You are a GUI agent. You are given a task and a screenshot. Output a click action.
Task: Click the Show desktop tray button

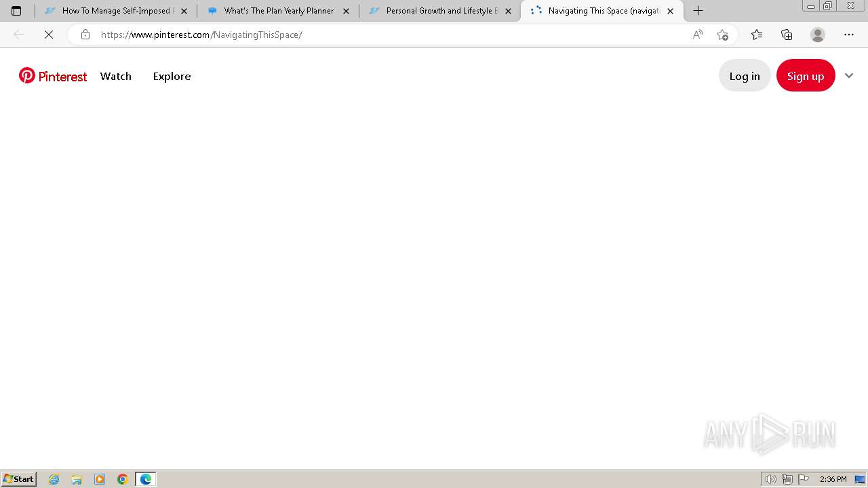(860, 479)
